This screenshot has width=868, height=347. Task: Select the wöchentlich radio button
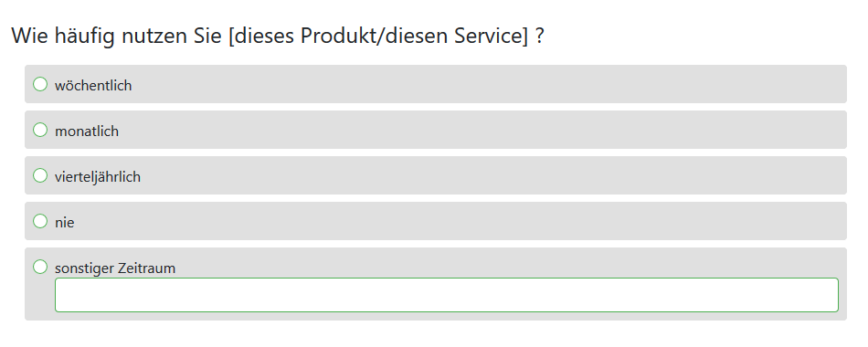coord(40,84)
